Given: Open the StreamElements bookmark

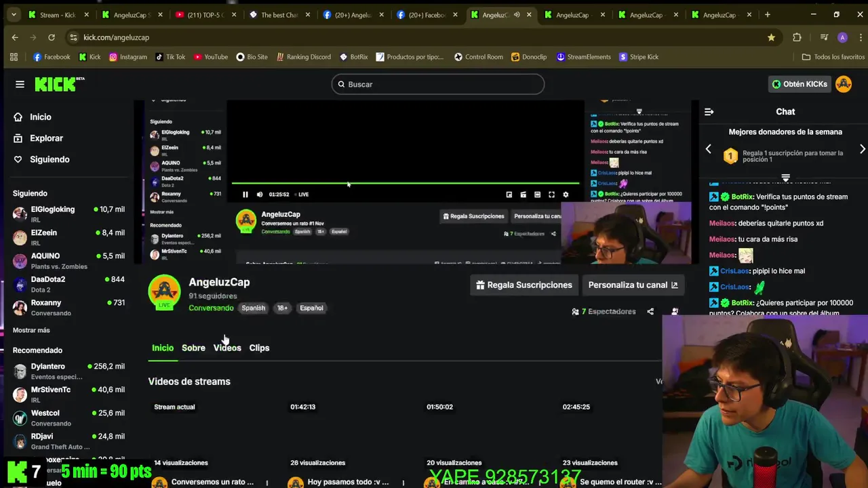Looking at the screenshot, I should tap(583, 57).
